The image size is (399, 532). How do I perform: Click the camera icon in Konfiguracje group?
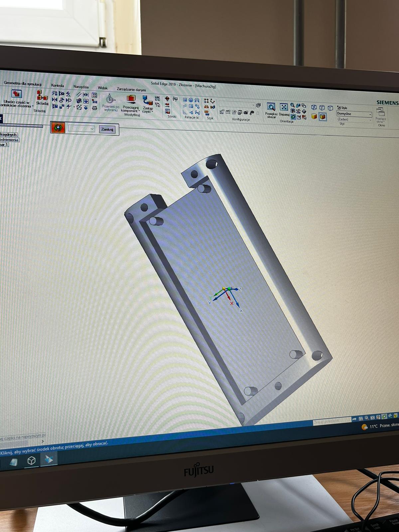(x=246, y=113)
